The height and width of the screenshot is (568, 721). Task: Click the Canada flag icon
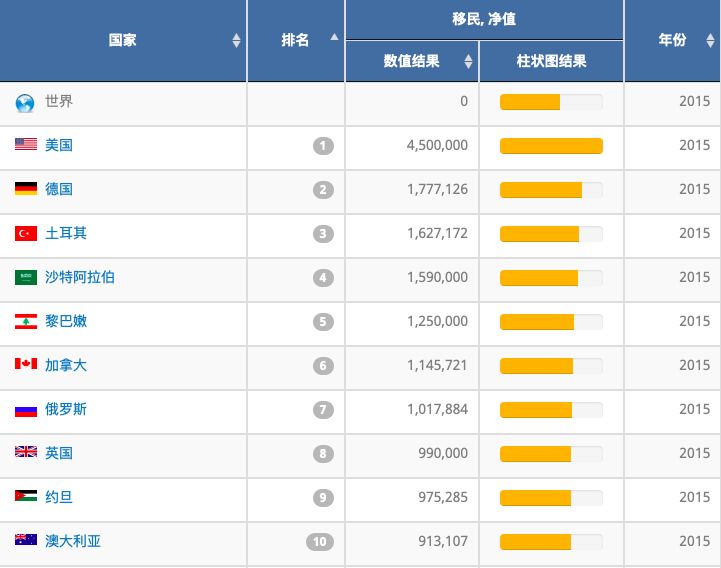pos(26,365)
